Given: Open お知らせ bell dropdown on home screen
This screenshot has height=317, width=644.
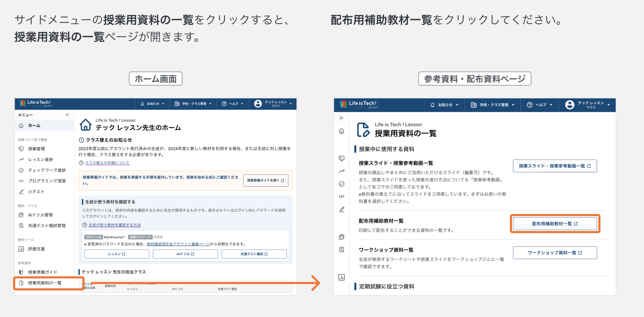Looking at the screenshot, I should pos(153,104).
